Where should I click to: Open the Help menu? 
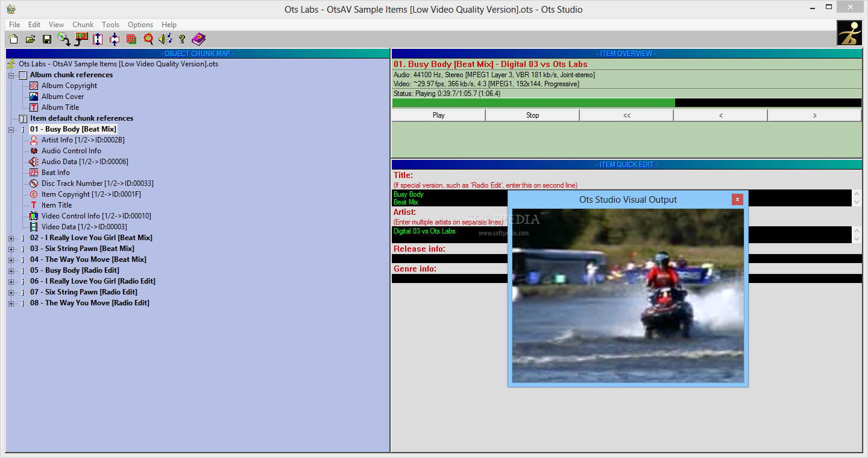pyautogui.click(x=169, y=25)
